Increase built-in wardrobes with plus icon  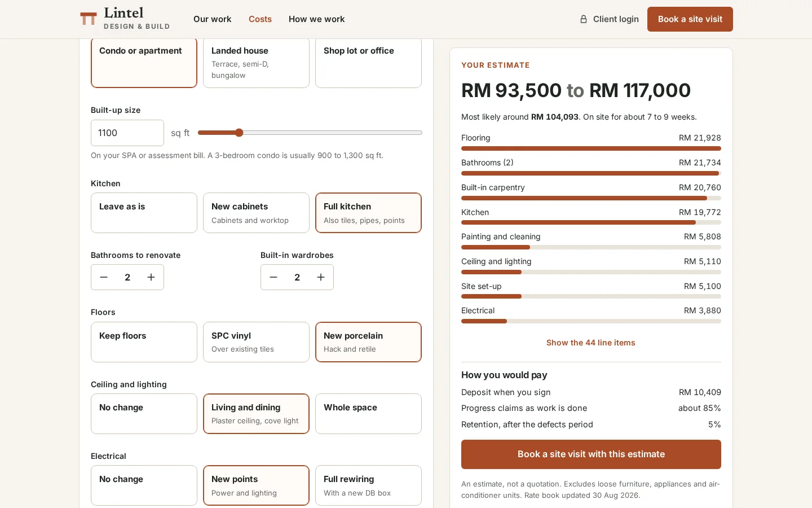(321, 277)
